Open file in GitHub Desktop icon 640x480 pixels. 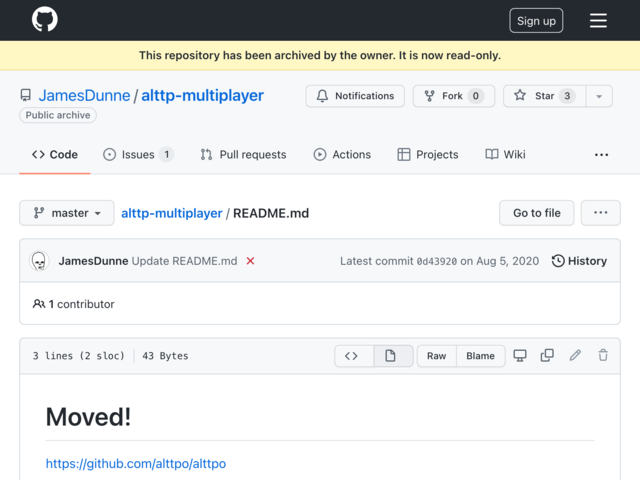520,356
